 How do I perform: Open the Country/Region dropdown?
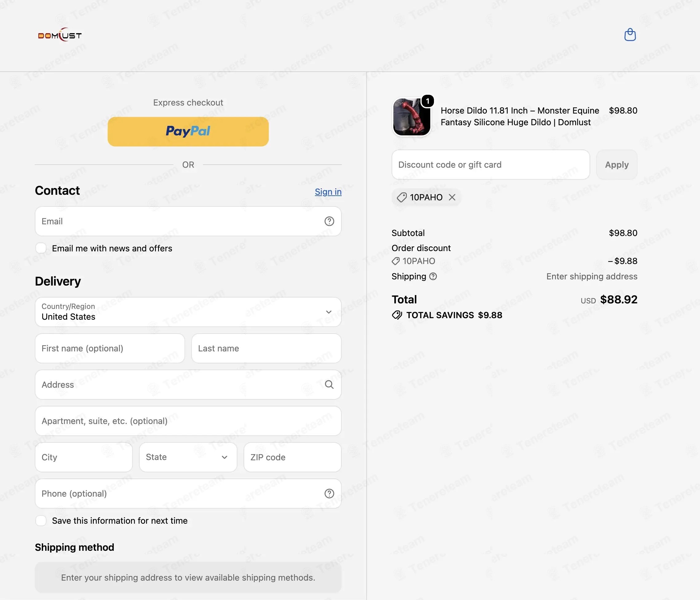click(188, 312)
